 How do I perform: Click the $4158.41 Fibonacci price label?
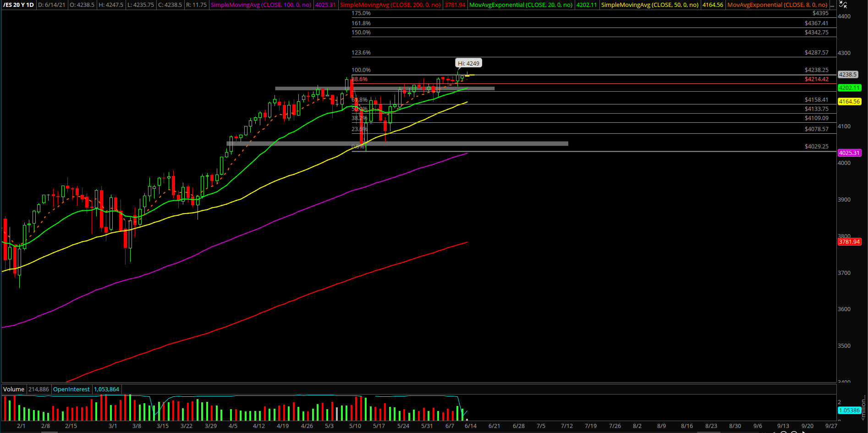point(817,100)
